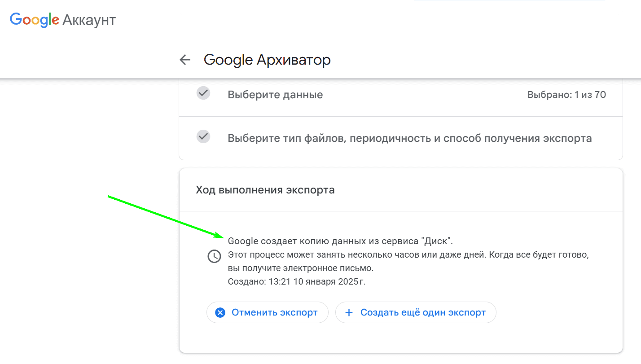The height and width of the screenshot is (364, 641).
Task: Click checkmark icon beside Выберите тип файлов
Action: [x=203, y=136]
